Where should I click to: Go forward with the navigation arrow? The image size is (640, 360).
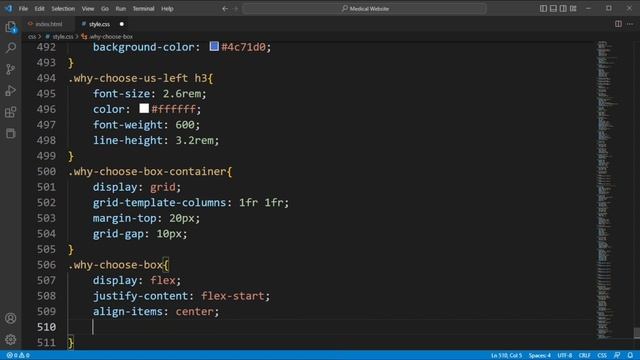pos(236,9)
